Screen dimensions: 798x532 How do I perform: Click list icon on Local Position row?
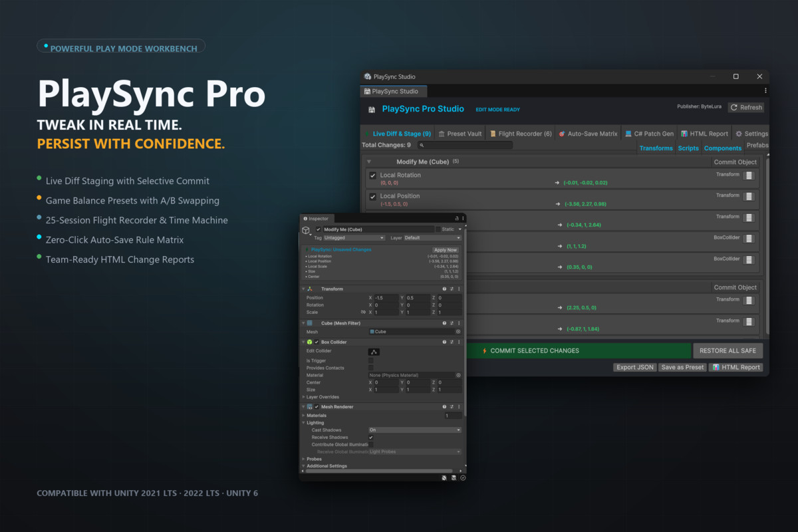(749, 197)
